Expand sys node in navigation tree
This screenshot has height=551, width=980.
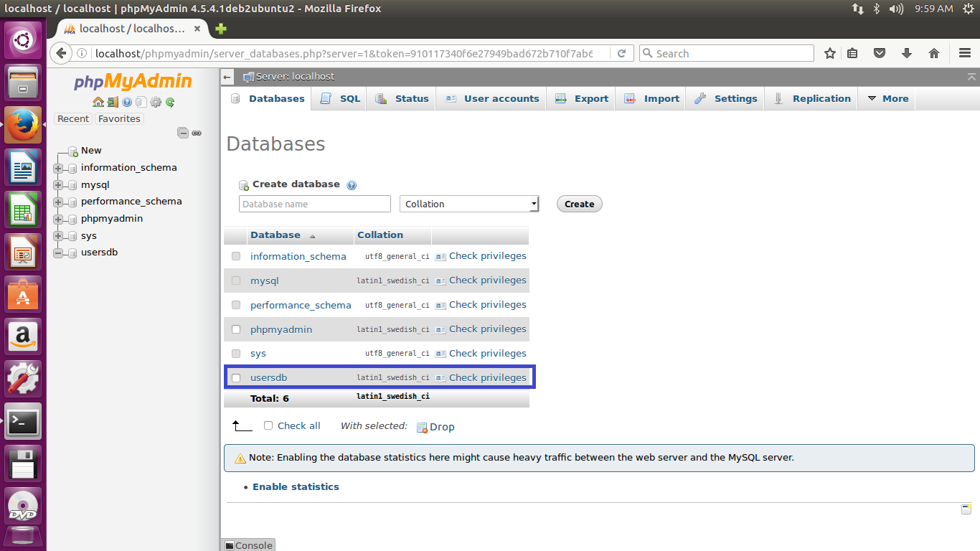click(58, 236)
